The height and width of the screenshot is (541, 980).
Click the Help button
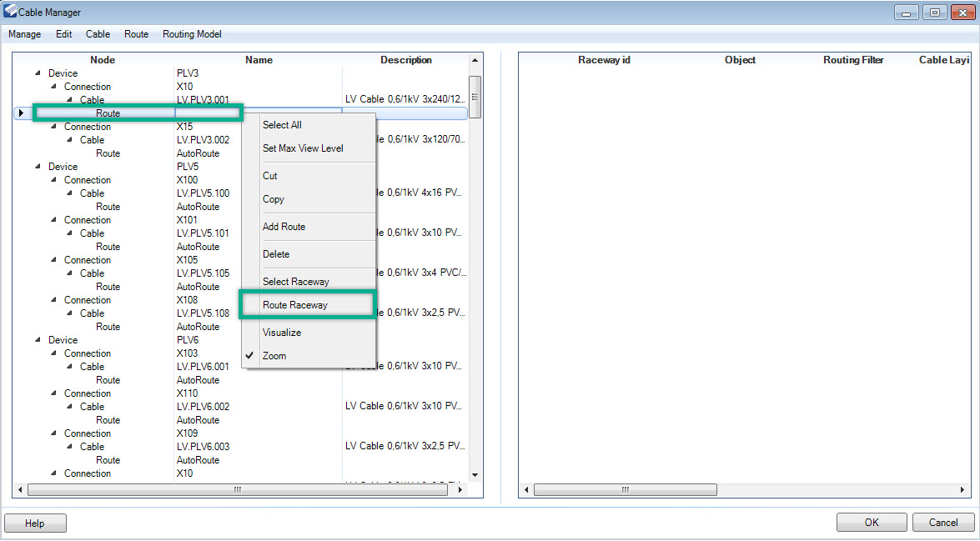pos(35,523)
